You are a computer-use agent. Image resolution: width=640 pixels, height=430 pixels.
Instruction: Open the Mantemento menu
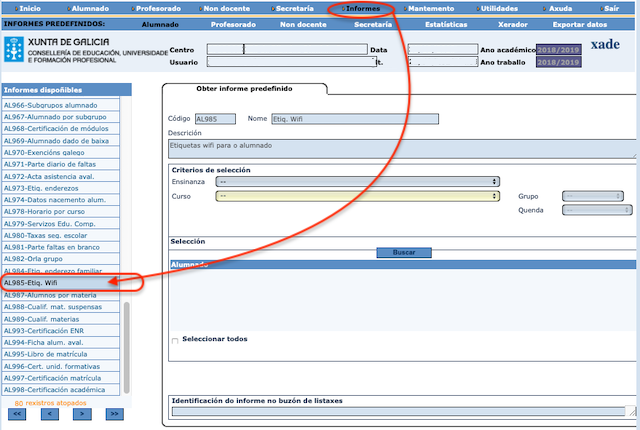pos(431,8)
